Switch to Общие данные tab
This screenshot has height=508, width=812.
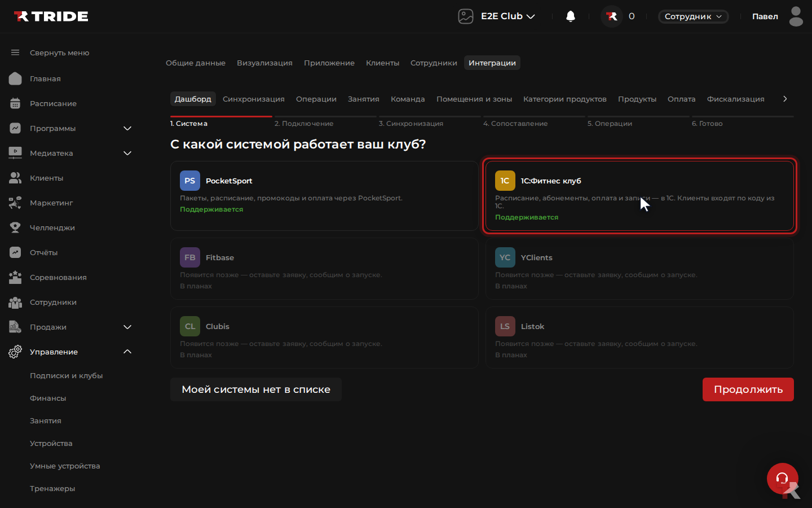pyautogui.click(x=196, y=63)
